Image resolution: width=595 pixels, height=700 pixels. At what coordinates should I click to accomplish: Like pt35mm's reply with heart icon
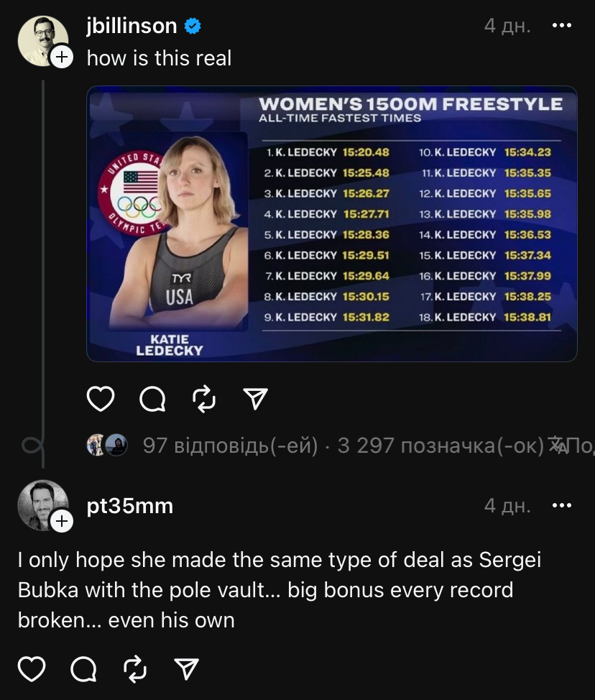pyautogui.click(x=32, y=669)
